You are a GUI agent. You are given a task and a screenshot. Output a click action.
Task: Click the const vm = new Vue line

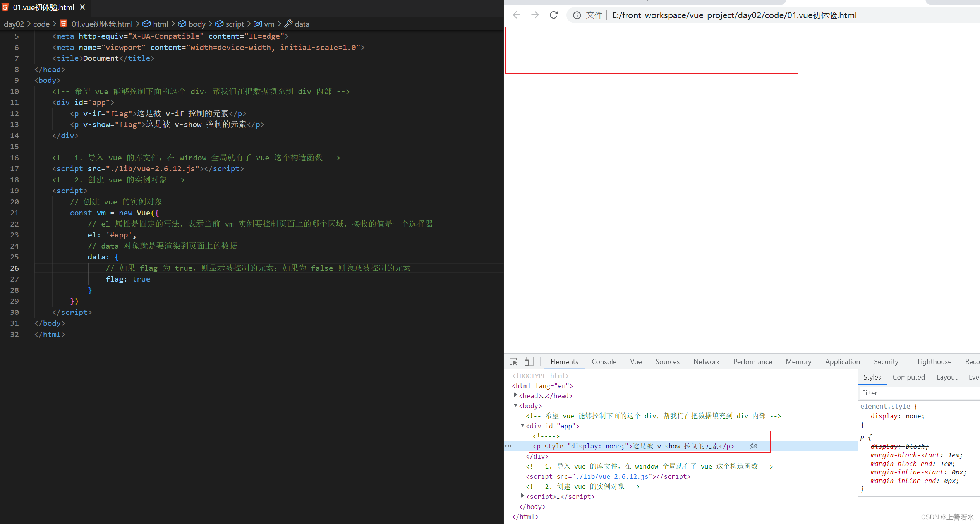[x=114, y=213]
